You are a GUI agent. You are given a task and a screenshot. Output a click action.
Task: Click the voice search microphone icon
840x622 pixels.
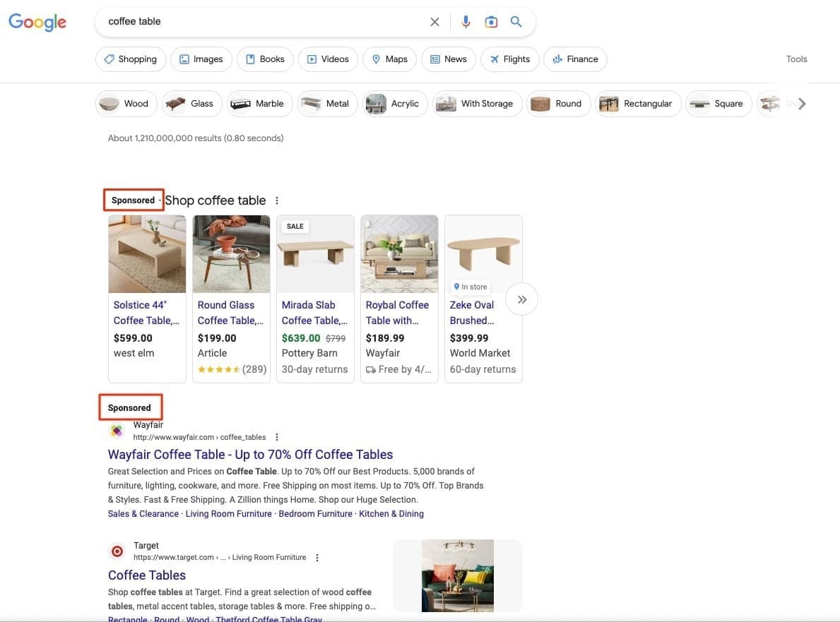click(466, 22)
